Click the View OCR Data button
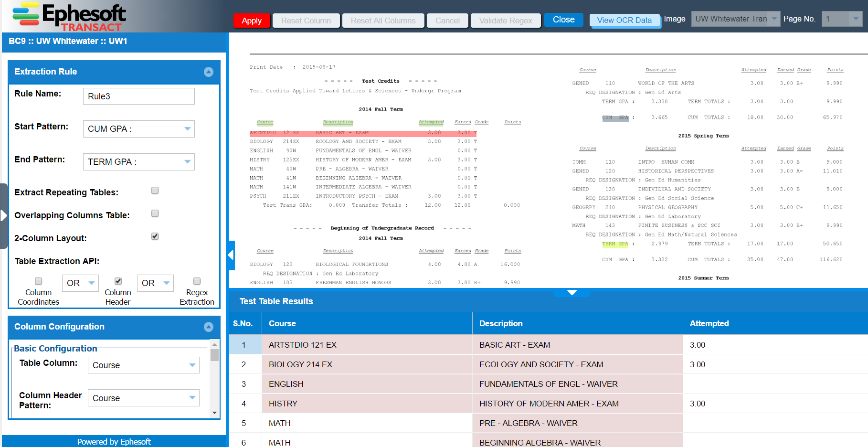Screen dimensions: 868x447 tap(624, 20)
